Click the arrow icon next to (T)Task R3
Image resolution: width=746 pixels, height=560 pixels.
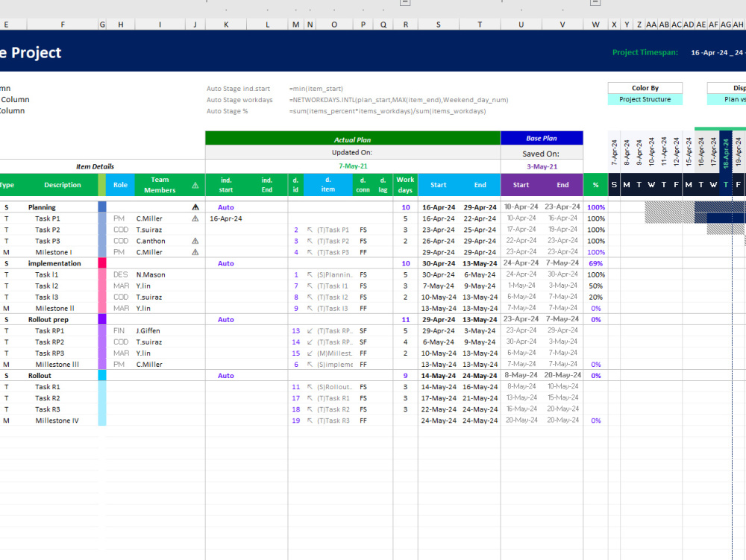(310, 420)
